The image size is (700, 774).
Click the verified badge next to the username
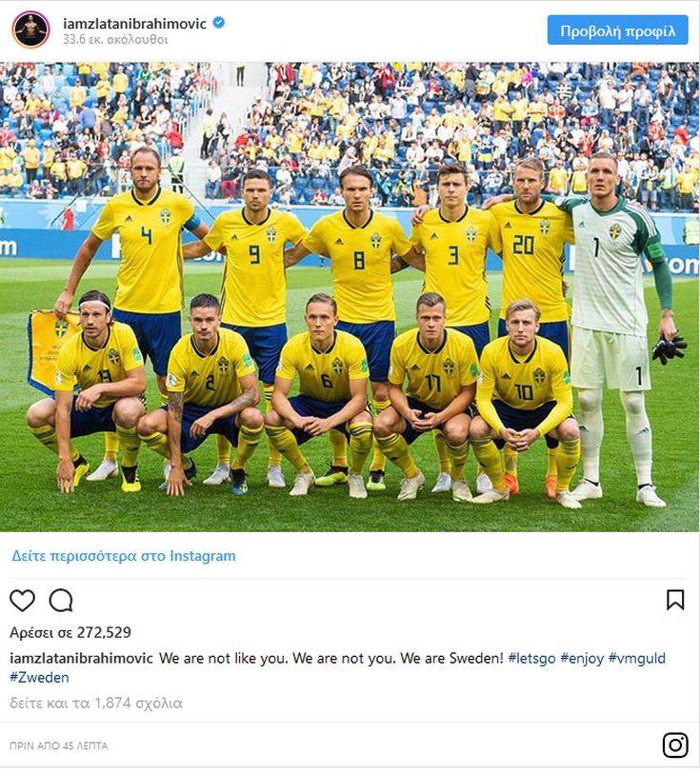[218, 23]
